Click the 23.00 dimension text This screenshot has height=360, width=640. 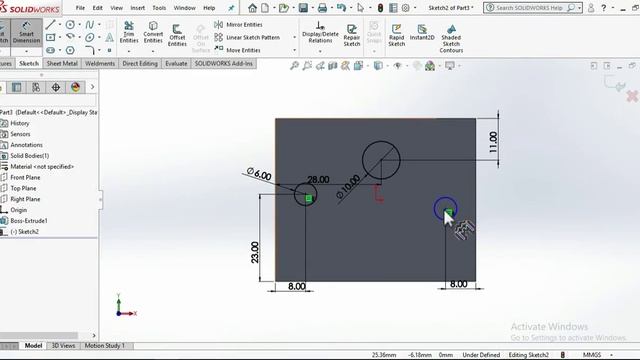pyautogui.click(x=255, y=252)
